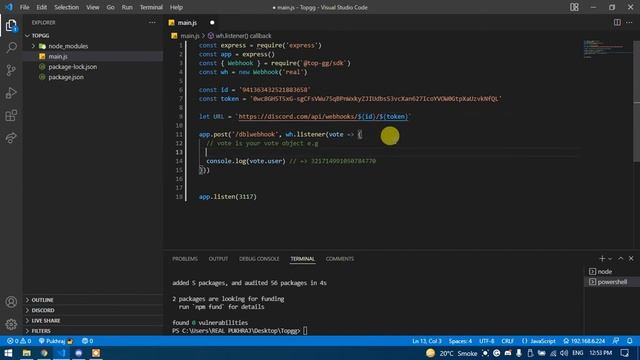Switch to the Comments panel tab
This screenshot has width=640, height=360.
pyautogui.click(x=340, y=259)
